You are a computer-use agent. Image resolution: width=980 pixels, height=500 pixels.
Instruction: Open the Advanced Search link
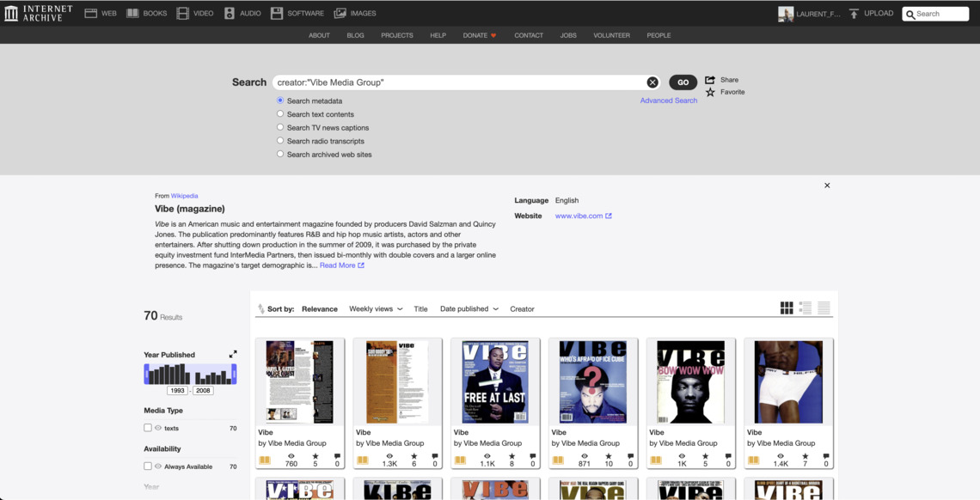(x=668, y=101)
